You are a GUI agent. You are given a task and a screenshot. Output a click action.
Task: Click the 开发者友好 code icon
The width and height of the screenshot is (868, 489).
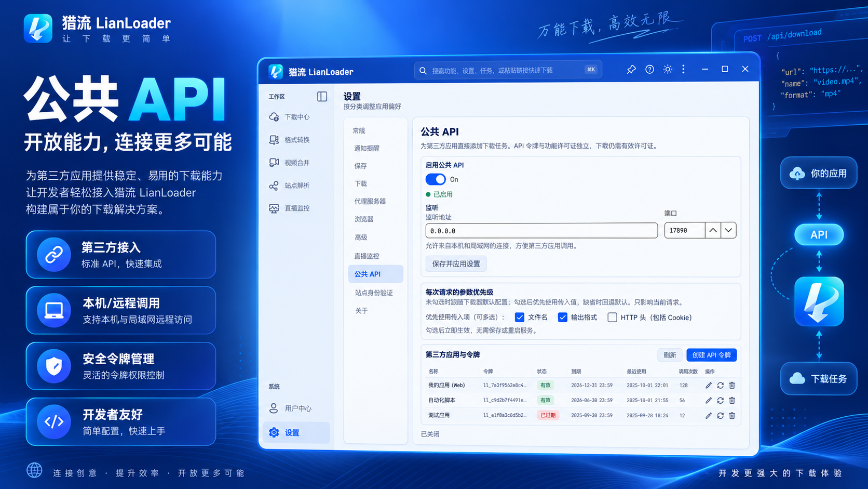(54, 421)
